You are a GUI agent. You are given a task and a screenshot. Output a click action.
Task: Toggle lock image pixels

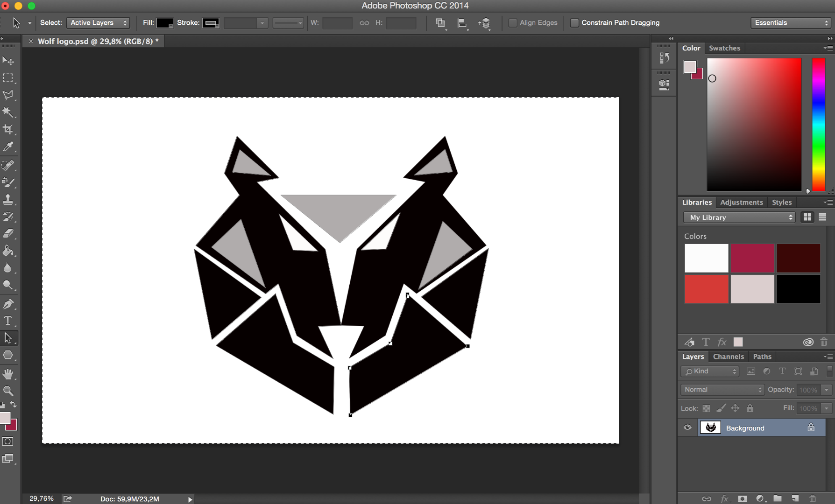point(721,408)
